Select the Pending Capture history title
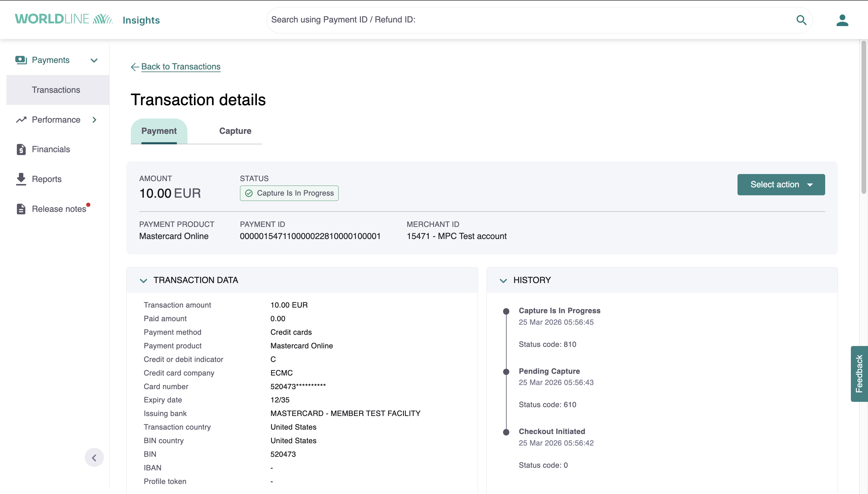Screen dimensions: 868x494 point(549,371)
